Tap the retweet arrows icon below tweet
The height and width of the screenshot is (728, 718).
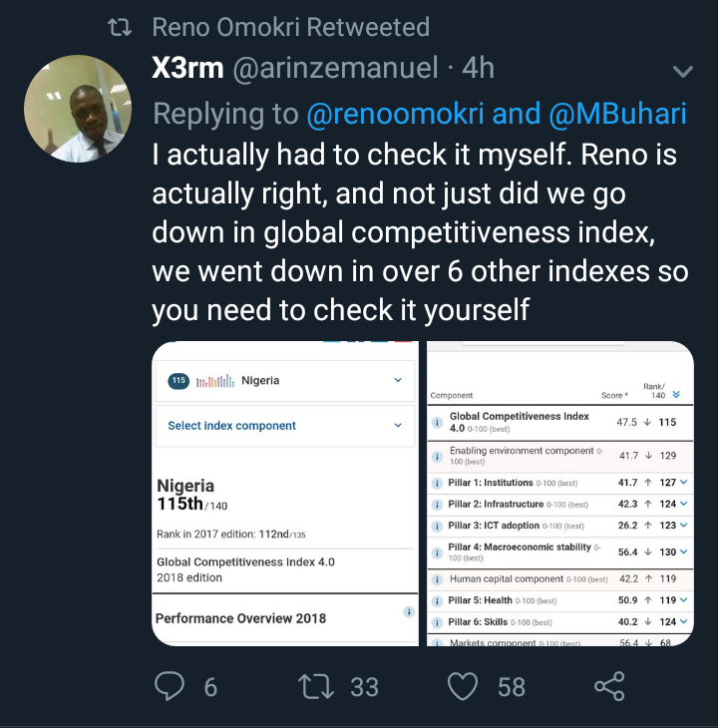coord(315,686)
